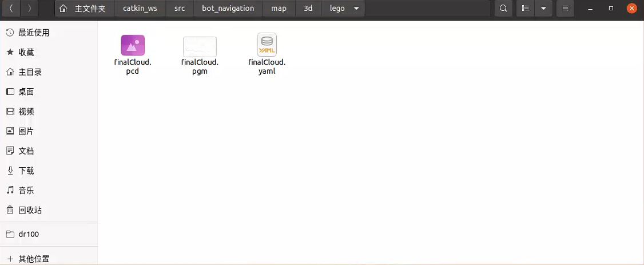Open the hamburger main menu
Screen dimensions: 644x265
pos(565,9)
